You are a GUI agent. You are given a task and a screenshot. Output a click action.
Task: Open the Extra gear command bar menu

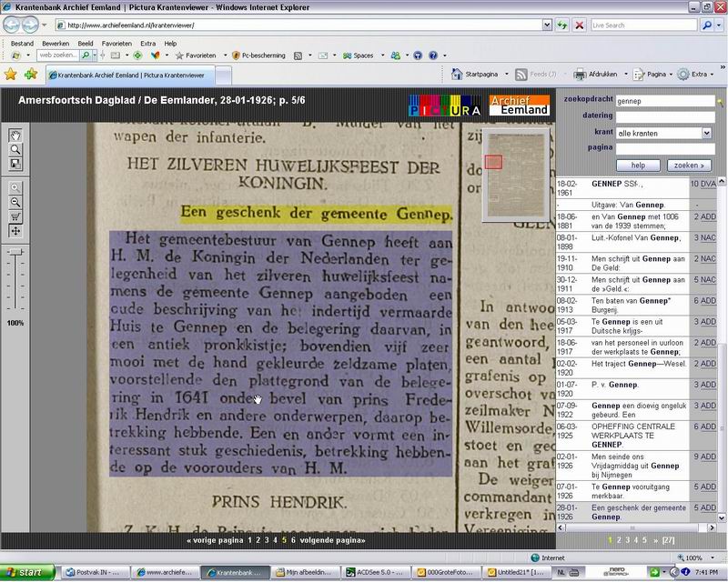point(695,74)
